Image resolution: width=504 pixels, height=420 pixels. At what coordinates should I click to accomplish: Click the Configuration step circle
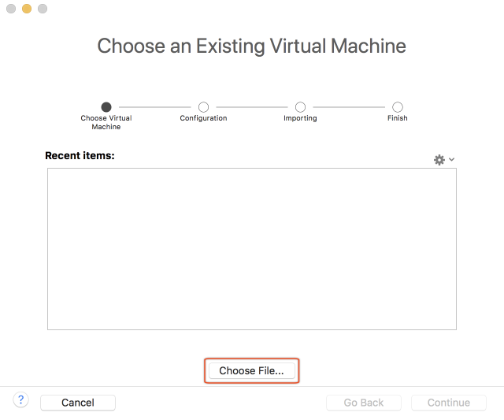click(203, 107)
